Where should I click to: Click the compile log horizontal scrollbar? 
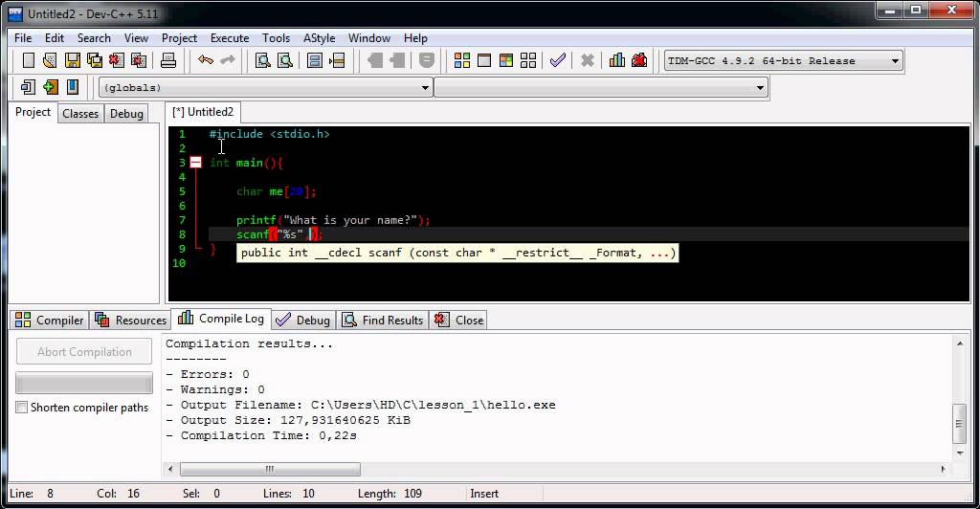coord(270,469)
